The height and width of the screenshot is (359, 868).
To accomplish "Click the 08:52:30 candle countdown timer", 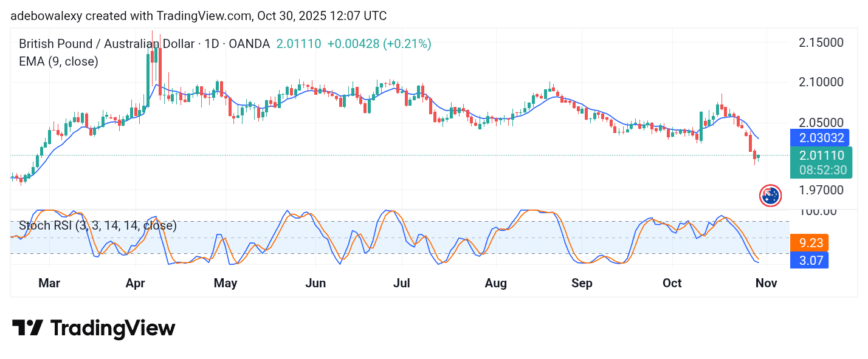I will tap(822, 171).
